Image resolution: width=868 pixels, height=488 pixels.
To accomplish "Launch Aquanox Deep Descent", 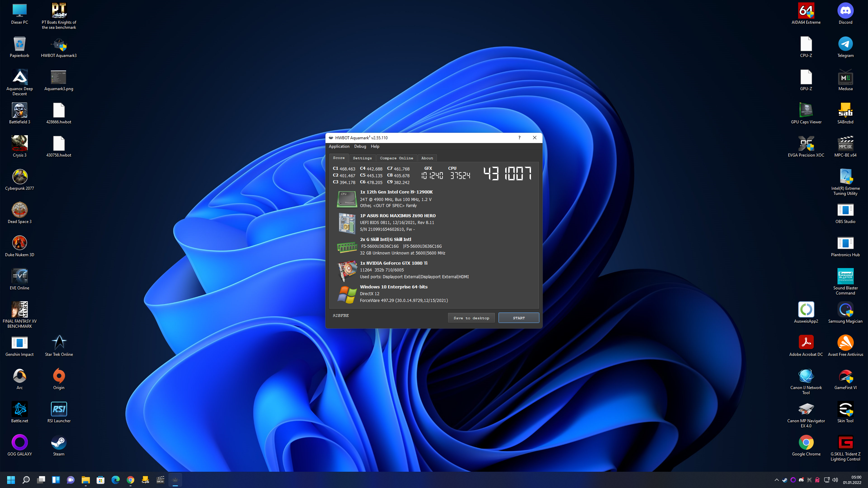I will [20, 83].
